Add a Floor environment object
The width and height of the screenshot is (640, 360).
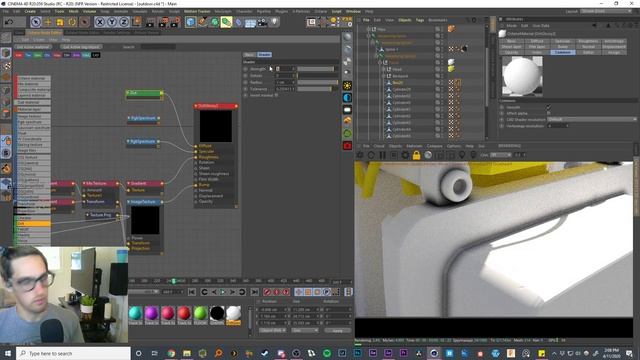pos(250,22)
